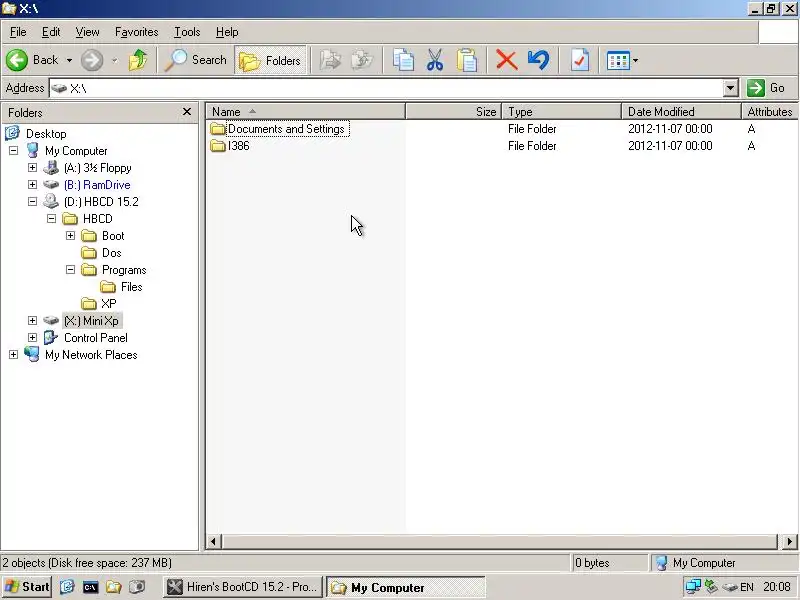Image resolution: width=800 pixels, height=600 pixels.
Task: Click the Copy To toolbar icon
Action: pos(362,60)
